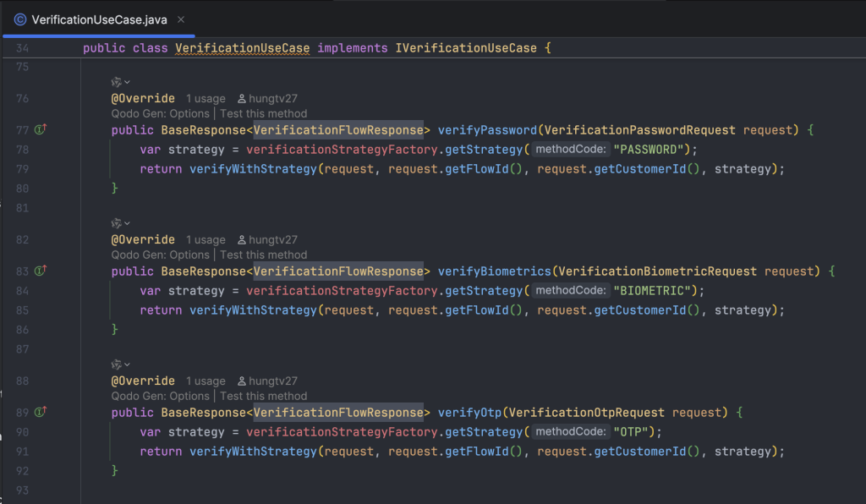The width and height of the screenshot is (866, 504).
Task: Click the implements gutter icon beside verifyOtp
Action: pos(41,413)
